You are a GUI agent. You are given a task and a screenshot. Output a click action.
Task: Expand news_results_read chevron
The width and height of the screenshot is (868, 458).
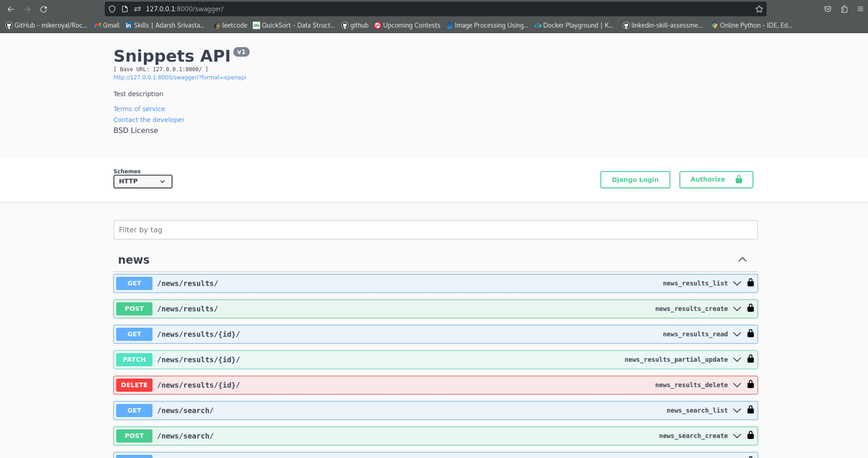click(737, 334)
